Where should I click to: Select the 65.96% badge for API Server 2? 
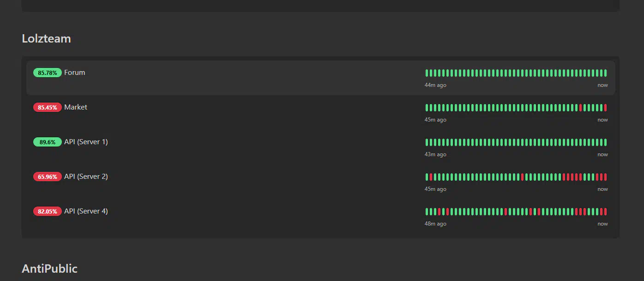48,177
